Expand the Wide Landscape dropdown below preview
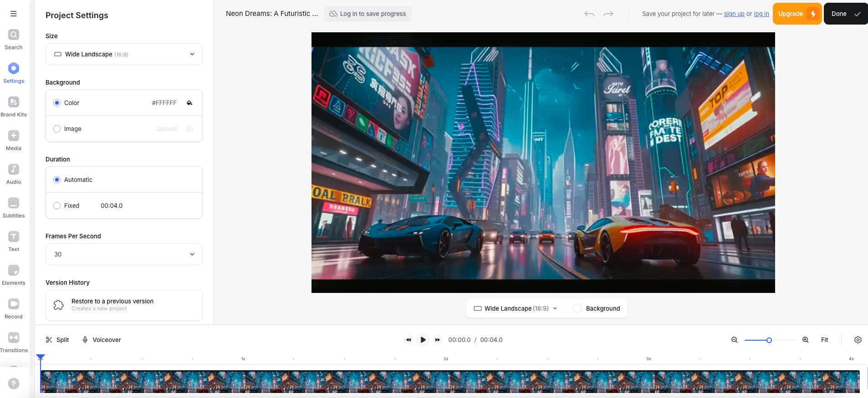Image resolution: width=868 pixels, height=398 pixels. tap(516, 308)
